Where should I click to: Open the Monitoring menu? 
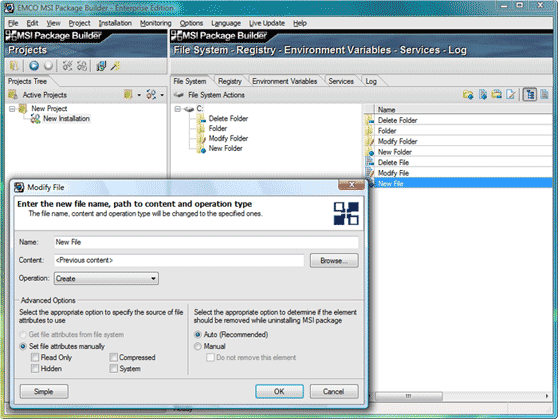(156, 23)
